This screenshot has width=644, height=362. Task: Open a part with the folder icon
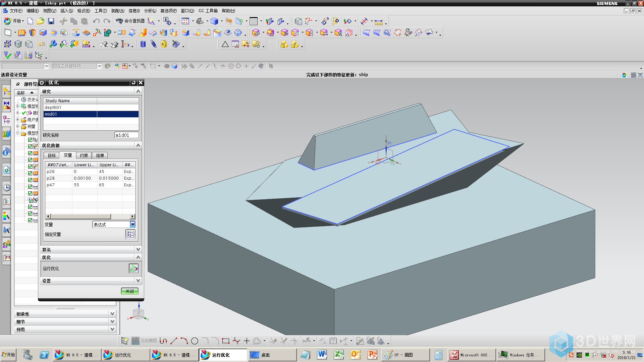click(x=40, y=21)
